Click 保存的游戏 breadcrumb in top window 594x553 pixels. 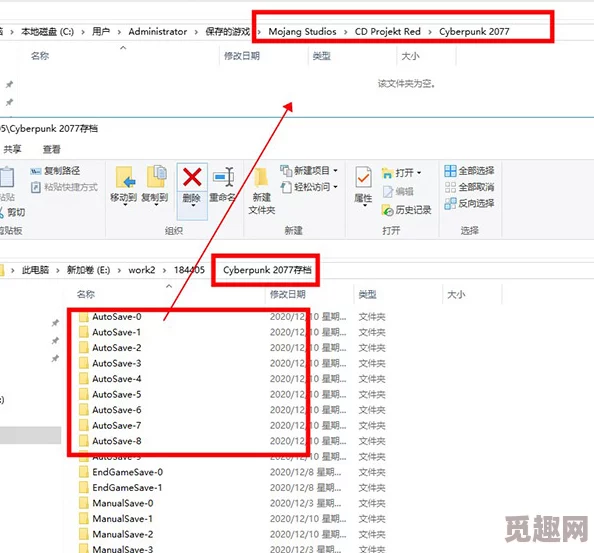(x=228, y=31)
